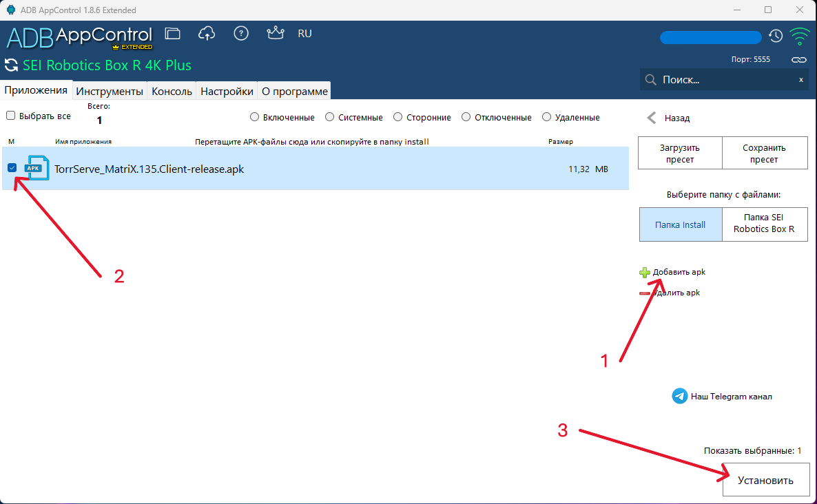Click Сохранить пресет button
This screenshot has height=504, width=817.
[765, 154]
